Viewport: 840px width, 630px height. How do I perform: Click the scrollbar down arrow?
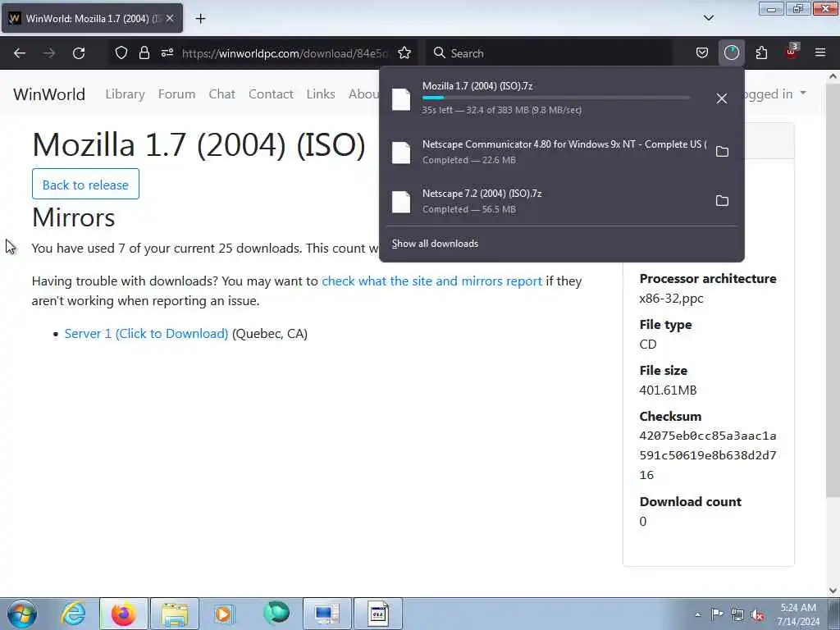tap(833, 591)
